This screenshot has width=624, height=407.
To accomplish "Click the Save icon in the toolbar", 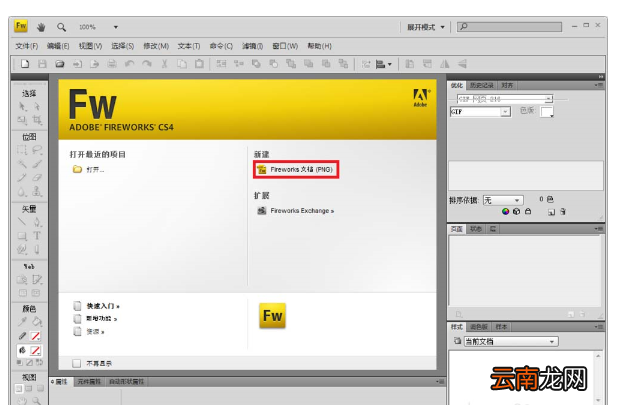I will pos(42,64).
